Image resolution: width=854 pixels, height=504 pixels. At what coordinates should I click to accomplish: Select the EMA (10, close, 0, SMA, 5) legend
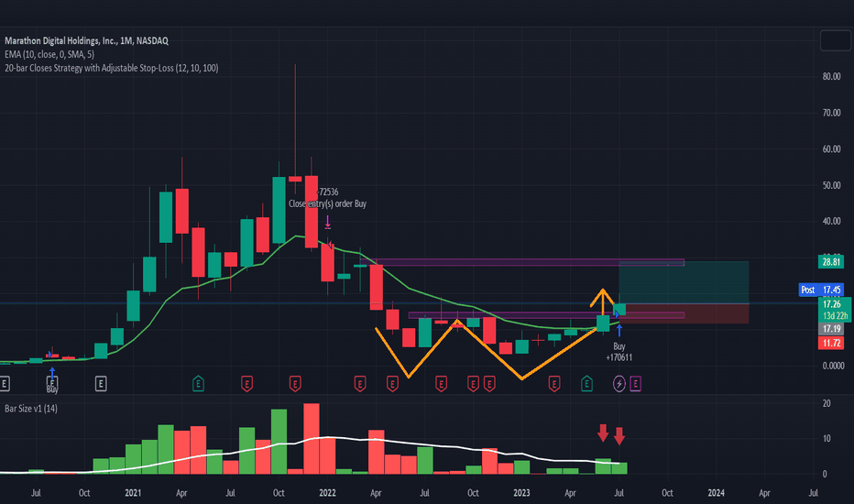[x=49, y=54]
